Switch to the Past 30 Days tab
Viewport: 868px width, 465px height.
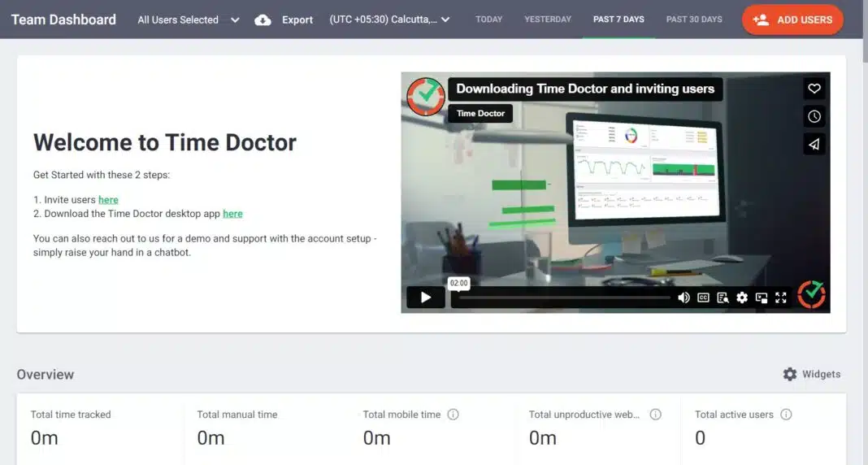[694, 20]
